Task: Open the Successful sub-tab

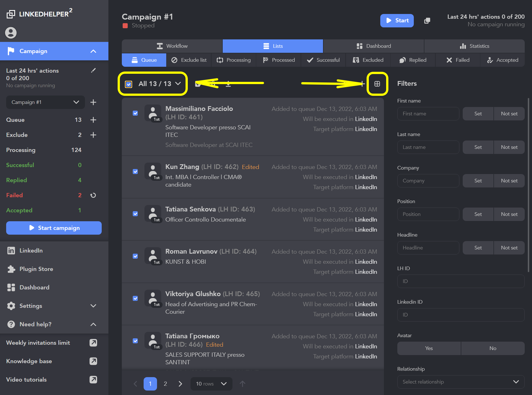Action: click(323, 60)
